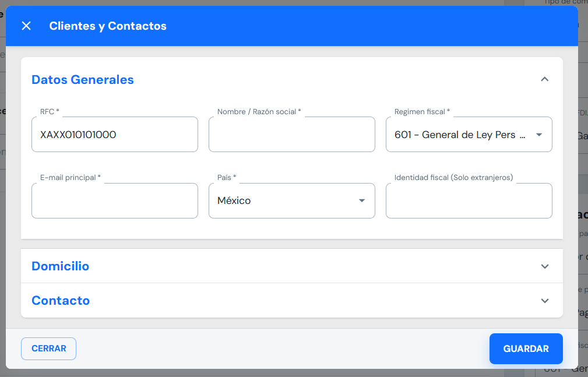Viewport: 588px width, 377px height.
Task: Open the Domicilio section heading
Action: (61, 266)
